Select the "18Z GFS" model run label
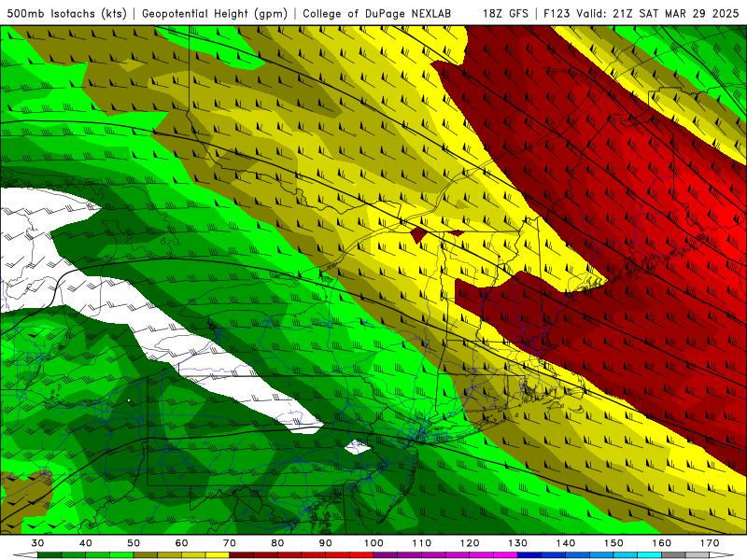This screenshot has height=560, width=747. (505, 13)
